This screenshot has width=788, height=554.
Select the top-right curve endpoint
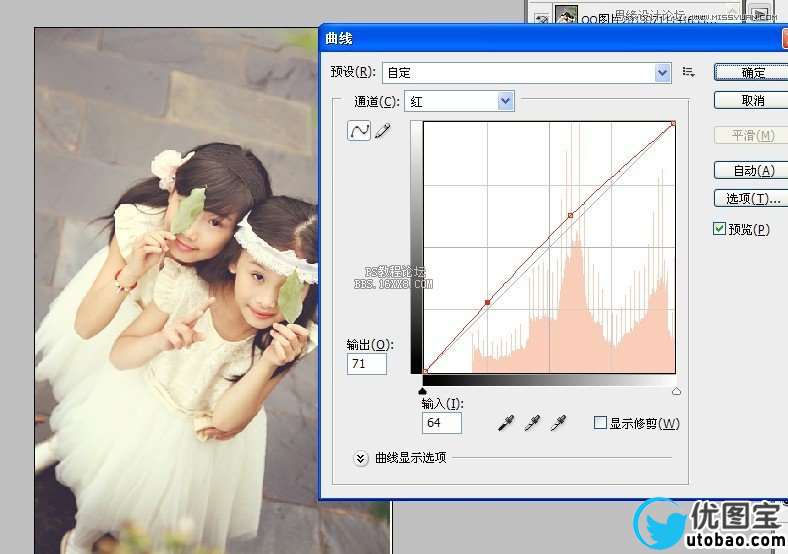pyautogui.click(x=673, y=123)
